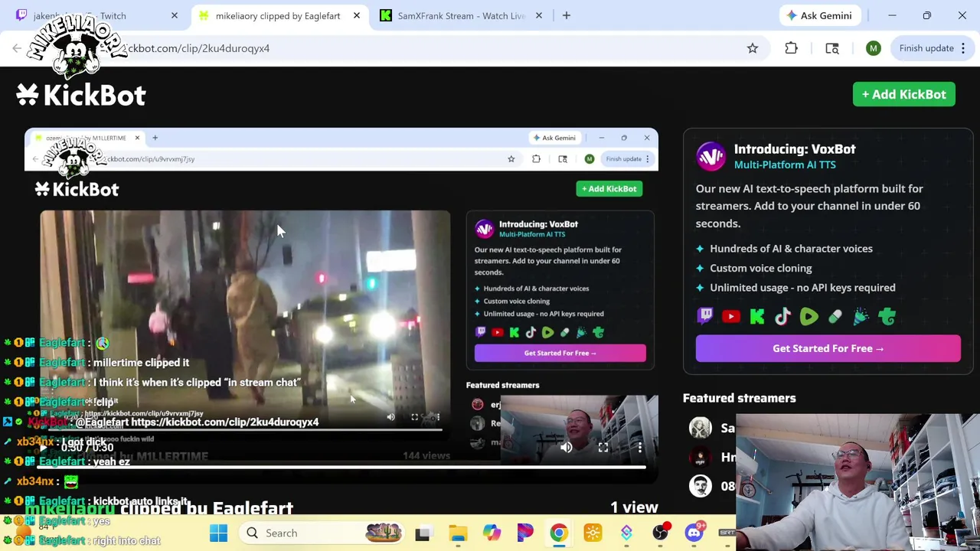Click the Featured streamers heading
This screenshot has height=551, width=980.
click(x=739, y=398)
